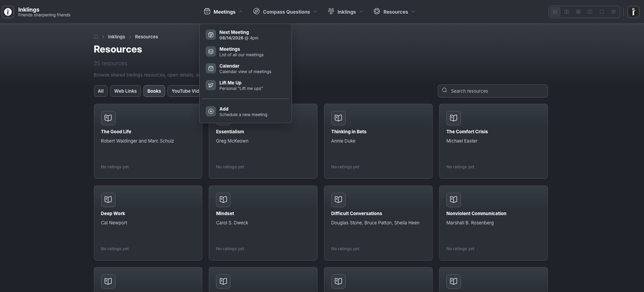
Task: Click The Comfort Crisis book icon
Action: point(453,118)
